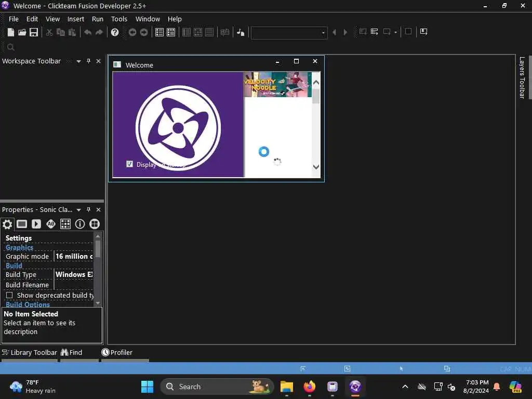
Task: Redo the last undone action
Action: coord(99,32)
